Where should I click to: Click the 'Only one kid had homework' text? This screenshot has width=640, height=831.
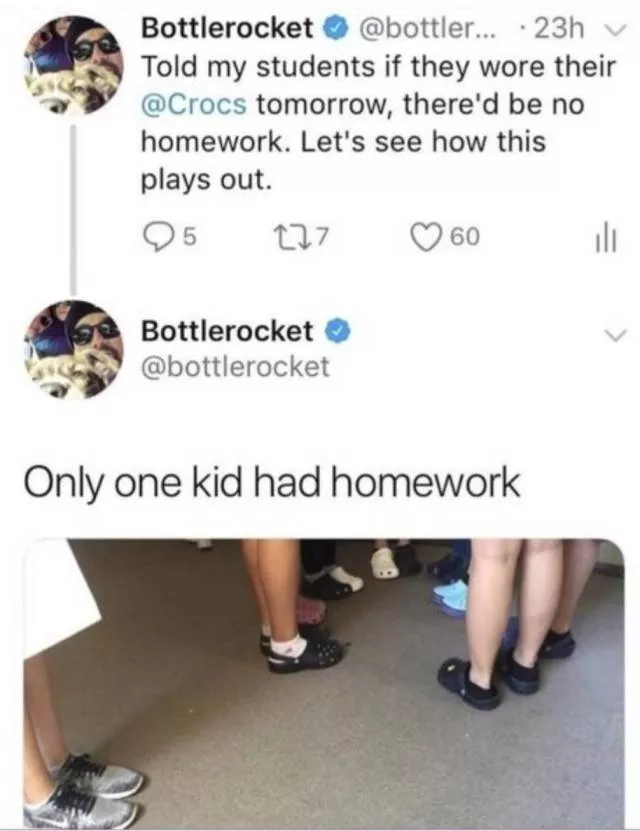click(272, 482)
